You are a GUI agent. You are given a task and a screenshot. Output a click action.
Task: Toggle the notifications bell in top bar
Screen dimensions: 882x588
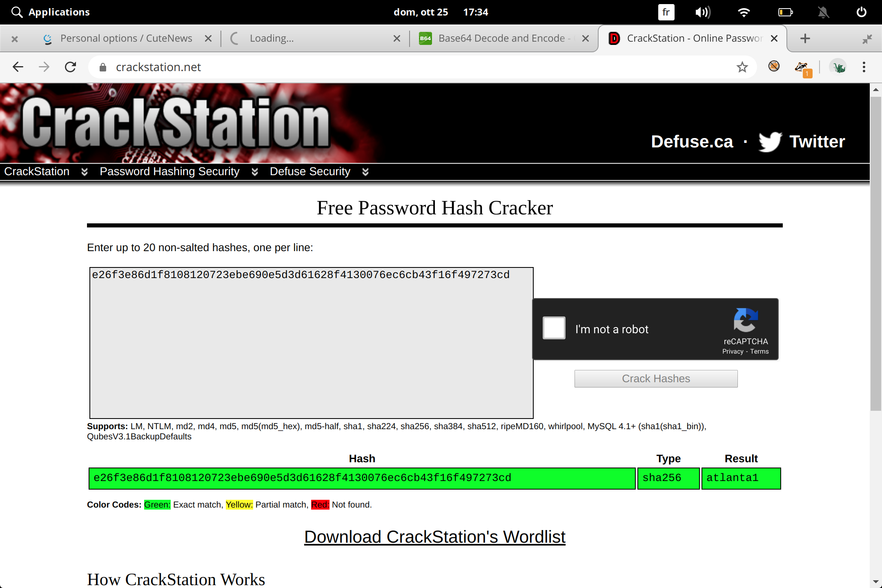[x=824, y=12]
